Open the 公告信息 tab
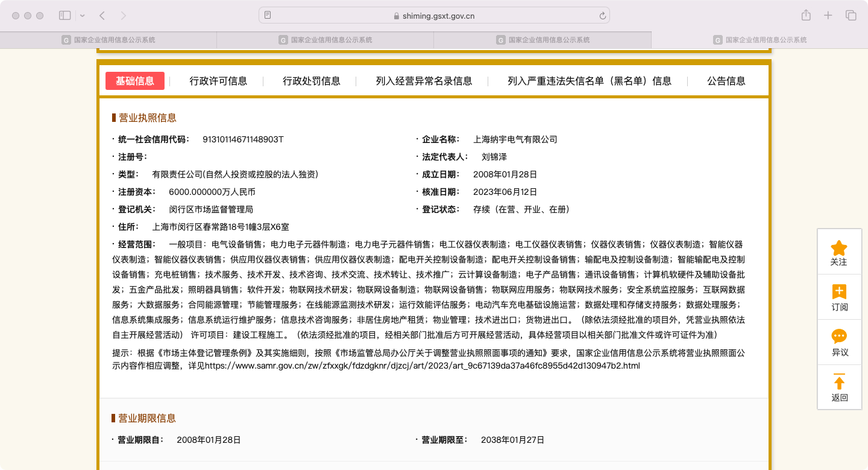868x470 pixels. [726, 81]
